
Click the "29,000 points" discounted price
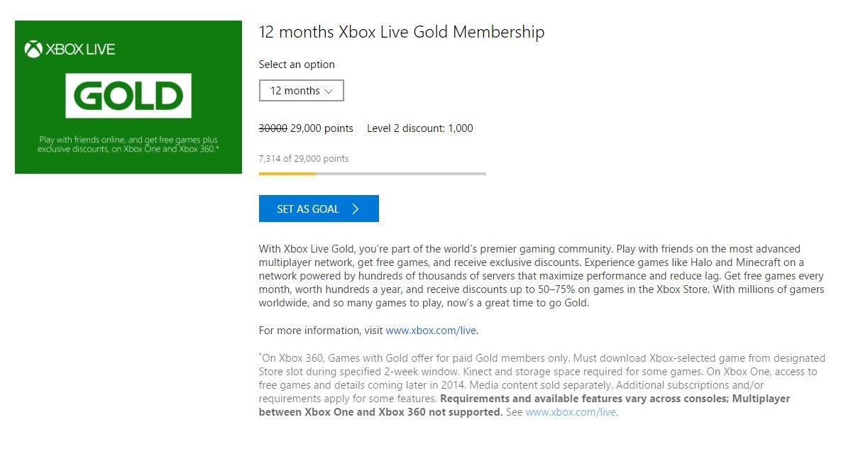click(x=322, y=128)
